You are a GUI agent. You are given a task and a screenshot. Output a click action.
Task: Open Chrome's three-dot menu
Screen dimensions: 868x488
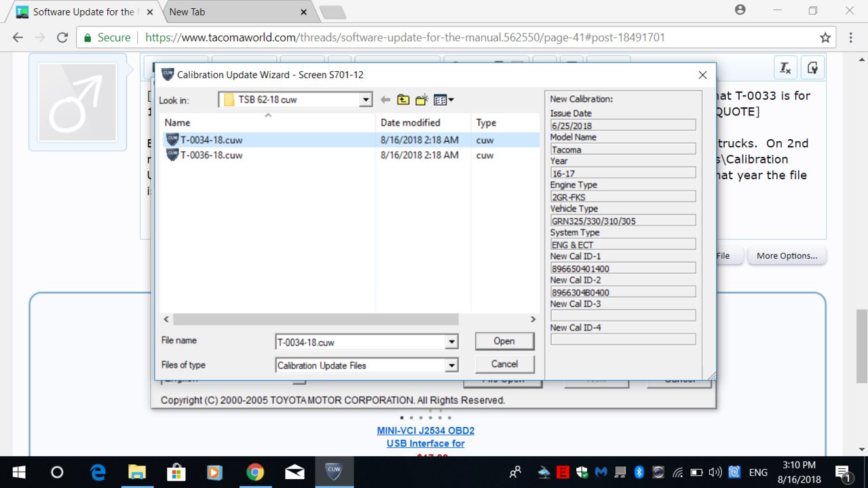pos(851,38)
